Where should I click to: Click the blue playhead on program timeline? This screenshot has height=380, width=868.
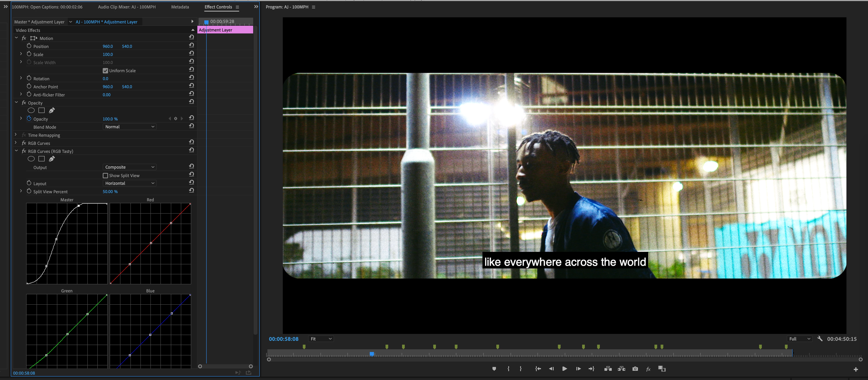coord(372,354)
